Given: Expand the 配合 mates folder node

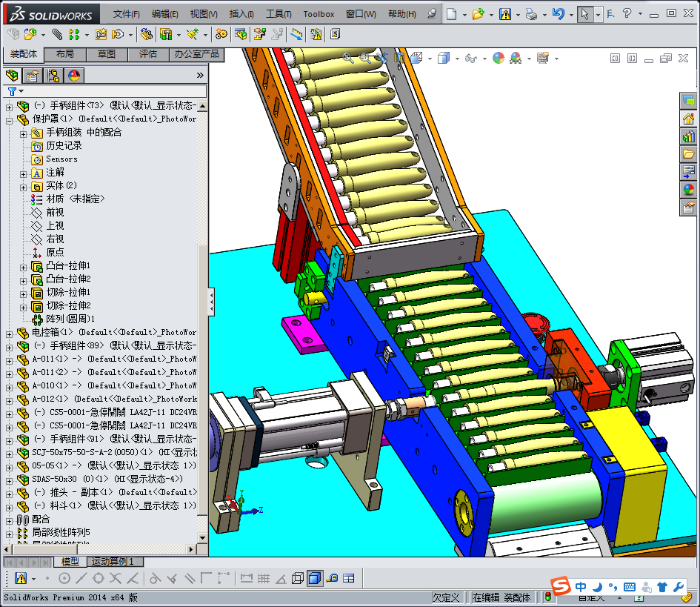Looking at the screenshot, I should point(9,521).
